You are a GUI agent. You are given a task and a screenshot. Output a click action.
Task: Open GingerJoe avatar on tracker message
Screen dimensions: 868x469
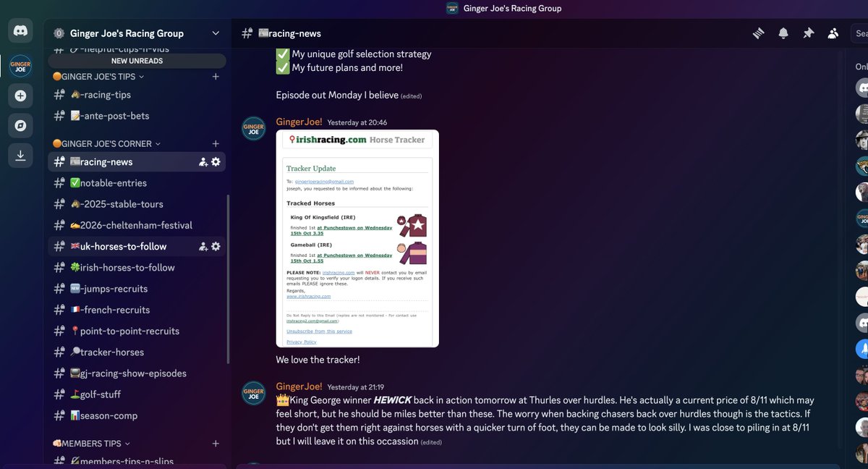[253, 128]
